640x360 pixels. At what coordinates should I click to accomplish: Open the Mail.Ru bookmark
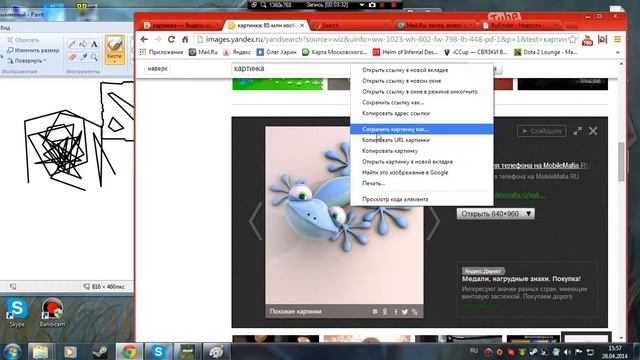[203, 52]
